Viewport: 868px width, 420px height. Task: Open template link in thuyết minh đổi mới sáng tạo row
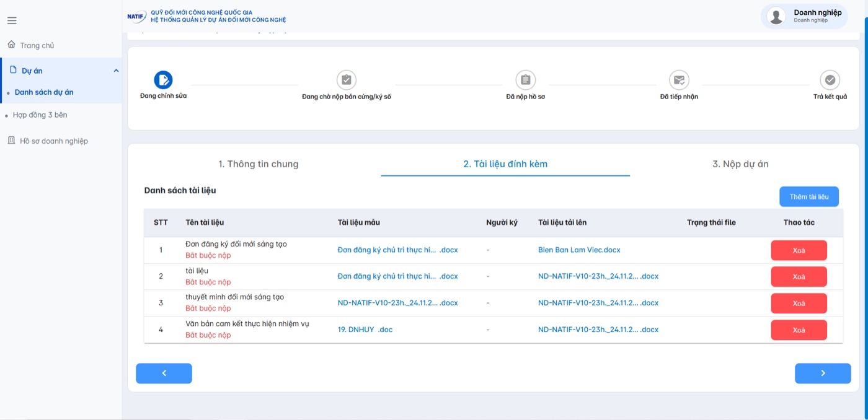pos(397,303)
